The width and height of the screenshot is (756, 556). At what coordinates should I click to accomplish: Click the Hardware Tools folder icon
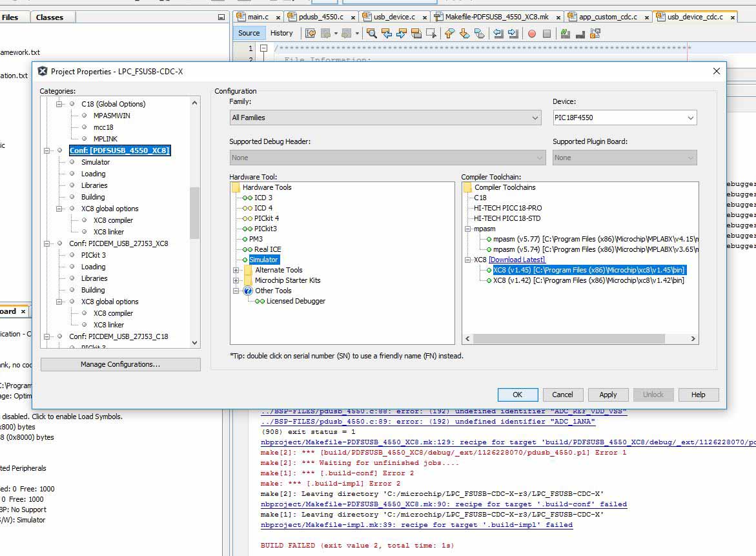[236, 187]
